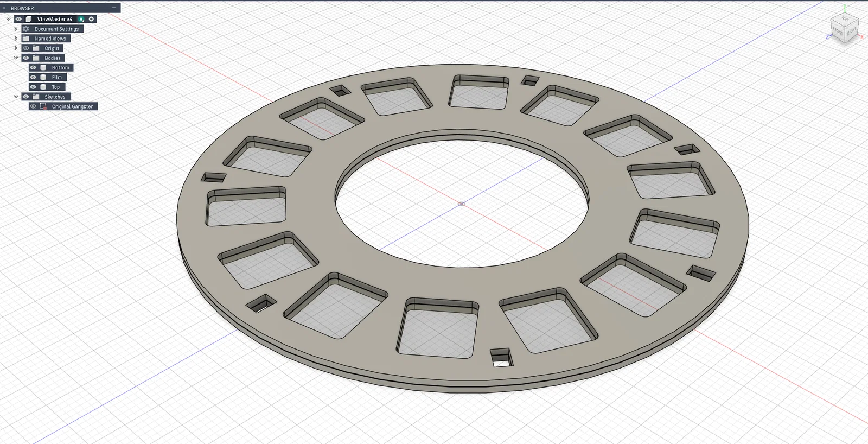Activate the ViewMaster v4 component radio button
868x444 pixels.
point(92,19)
